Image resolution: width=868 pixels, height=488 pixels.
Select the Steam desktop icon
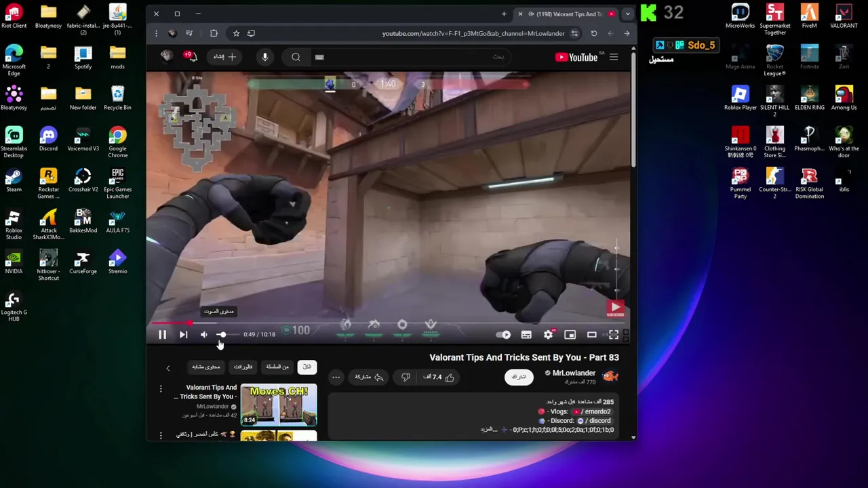(14, 181)
